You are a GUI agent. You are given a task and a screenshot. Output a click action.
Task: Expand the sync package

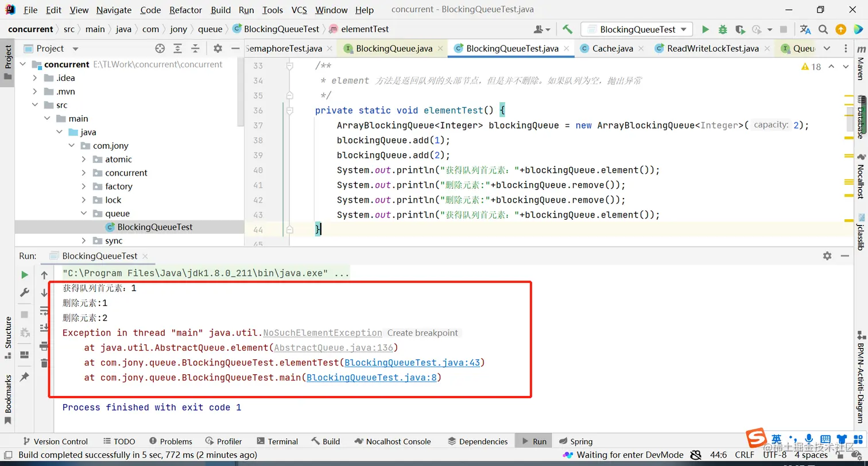pos(84,240)
